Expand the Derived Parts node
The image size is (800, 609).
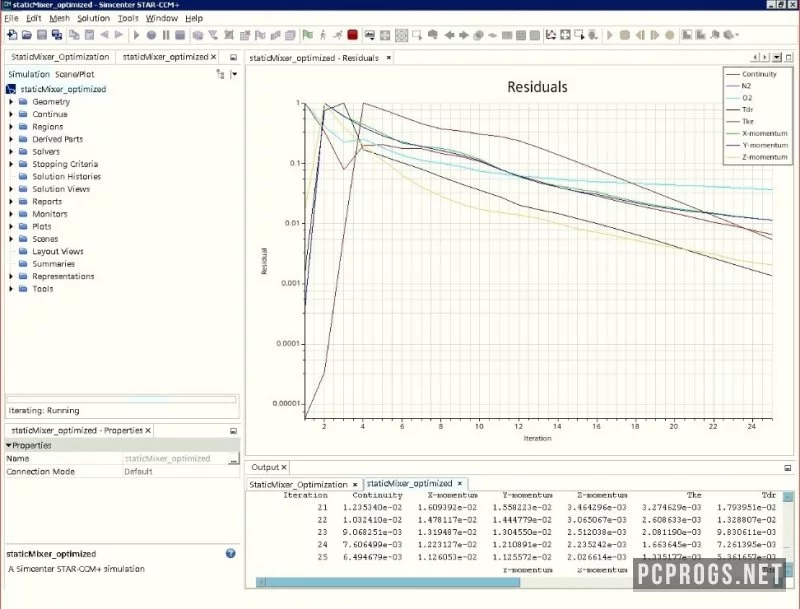tap(11, 139)
